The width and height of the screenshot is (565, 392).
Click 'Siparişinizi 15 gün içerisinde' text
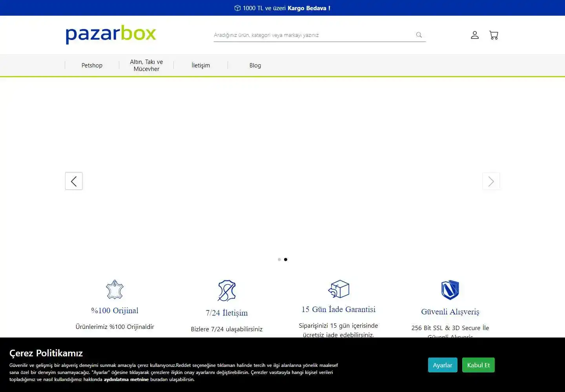point(339,326)
